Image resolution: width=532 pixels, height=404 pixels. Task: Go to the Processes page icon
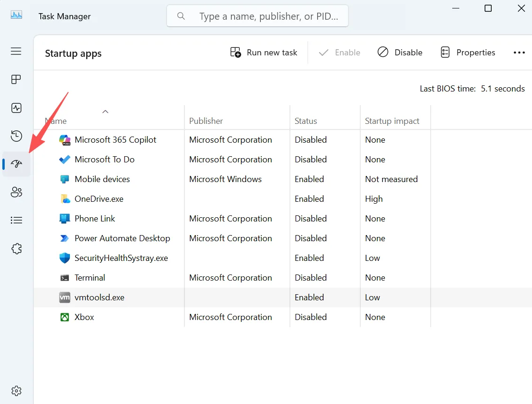16,79
